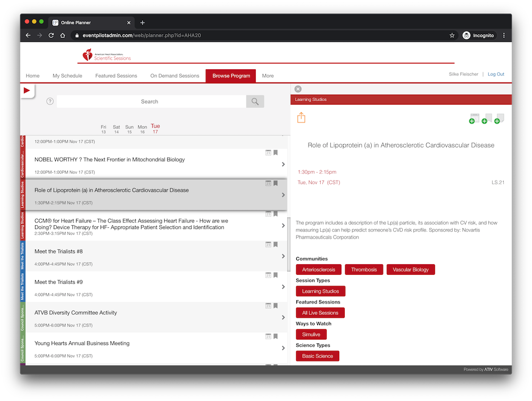Bookmark Young Hearts Annual Business Meeting
The image size is (532, 401).
tap(276, 337)
